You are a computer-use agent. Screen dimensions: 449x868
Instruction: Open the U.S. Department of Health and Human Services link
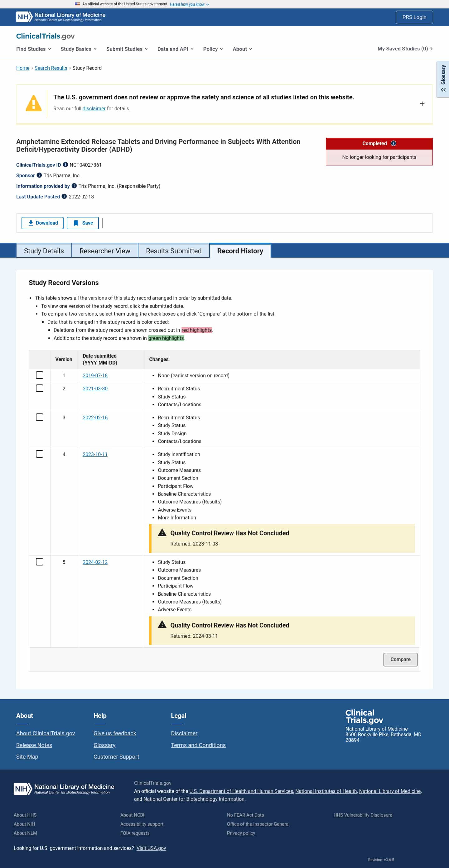point(241,791)
